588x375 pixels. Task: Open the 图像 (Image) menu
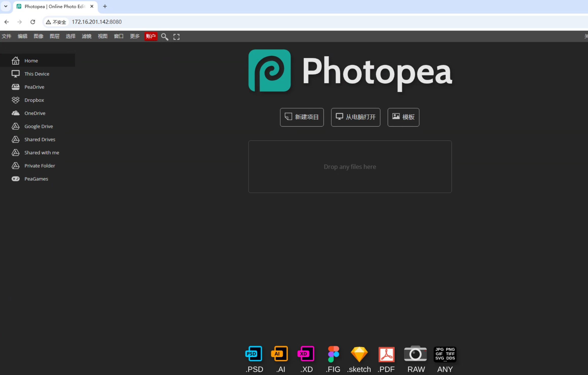(38, 36)
